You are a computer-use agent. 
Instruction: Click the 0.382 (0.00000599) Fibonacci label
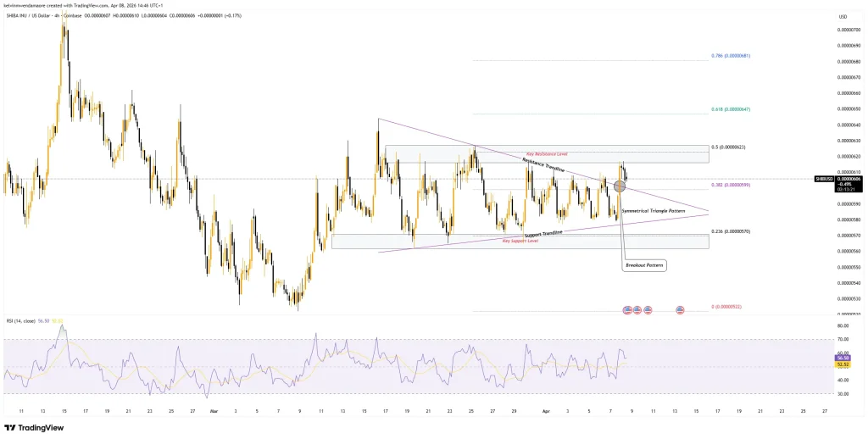[731, 185]
